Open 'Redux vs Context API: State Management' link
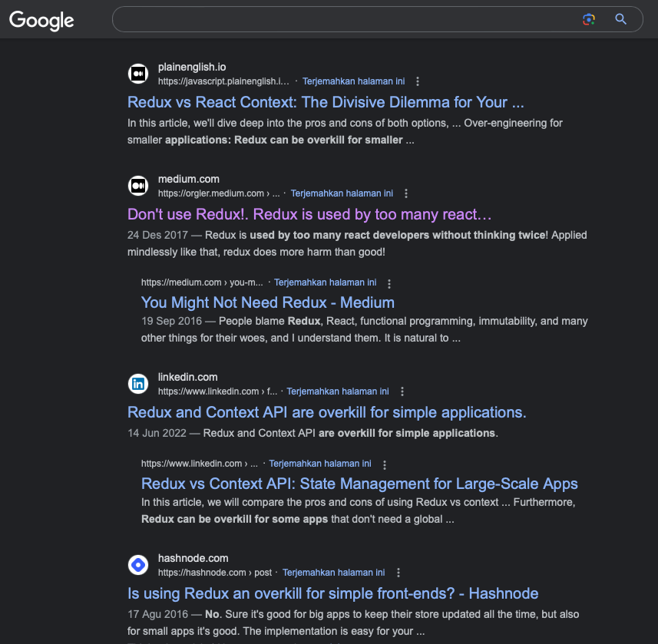This screenshot has height=644, width=658. pos(359,484)
